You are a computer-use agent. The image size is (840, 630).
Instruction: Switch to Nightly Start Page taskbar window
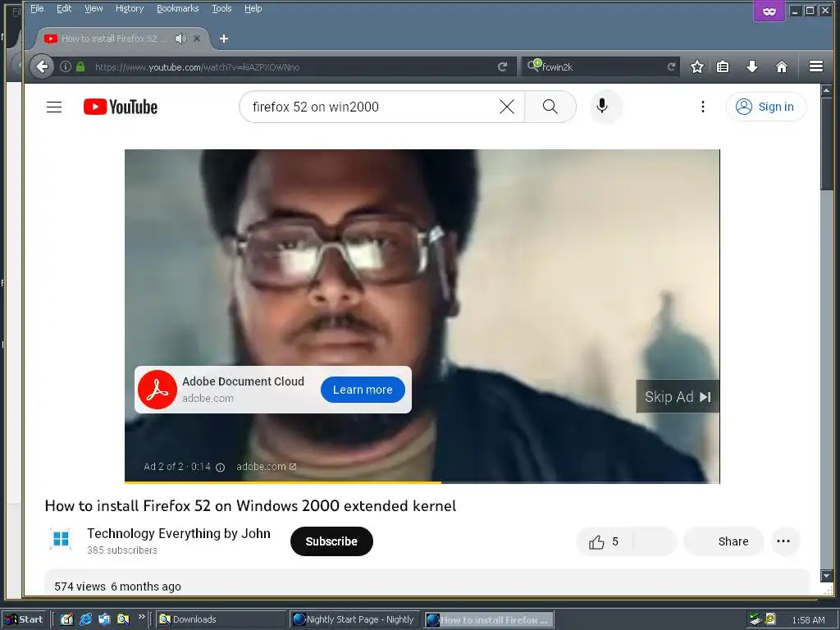pyautogui.click(x=356, y=619)
